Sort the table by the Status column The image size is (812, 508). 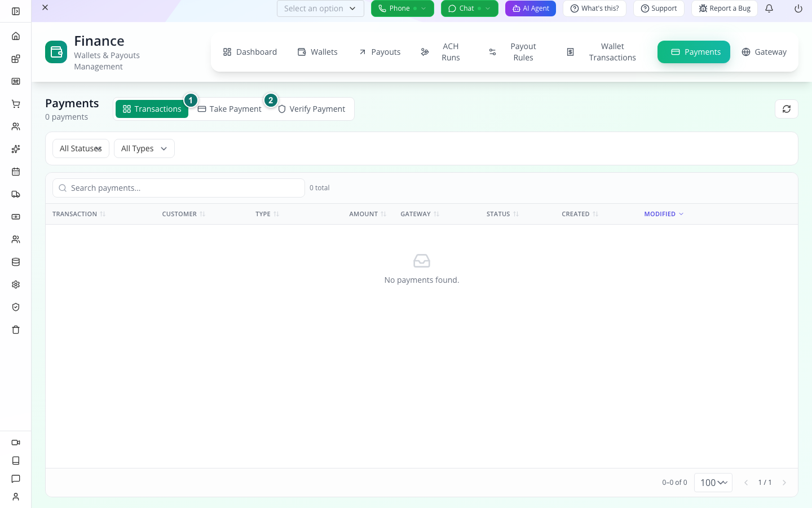point(502,214)
